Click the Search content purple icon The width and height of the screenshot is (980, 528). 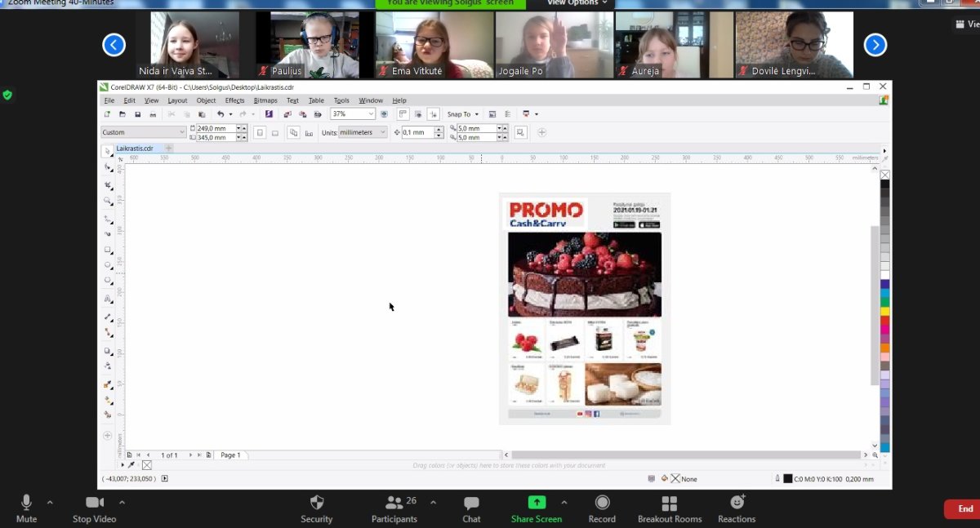coord(269,114)
